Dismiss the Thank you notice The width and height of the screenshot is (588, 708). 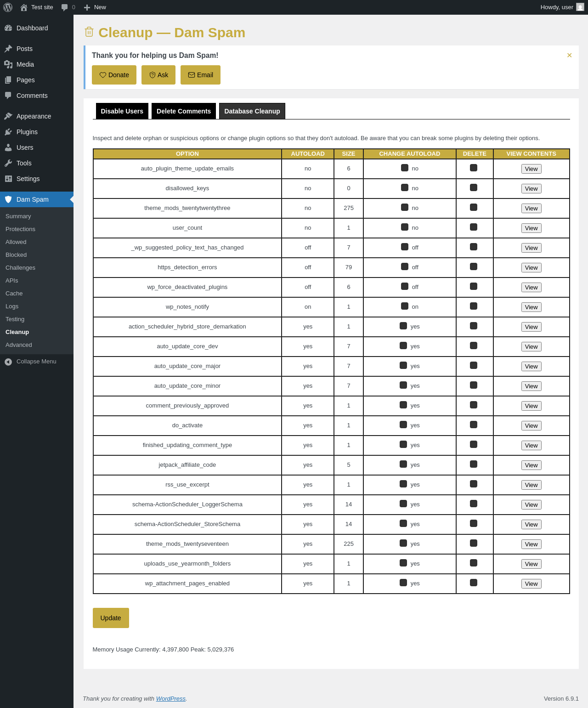click(570, 55)
